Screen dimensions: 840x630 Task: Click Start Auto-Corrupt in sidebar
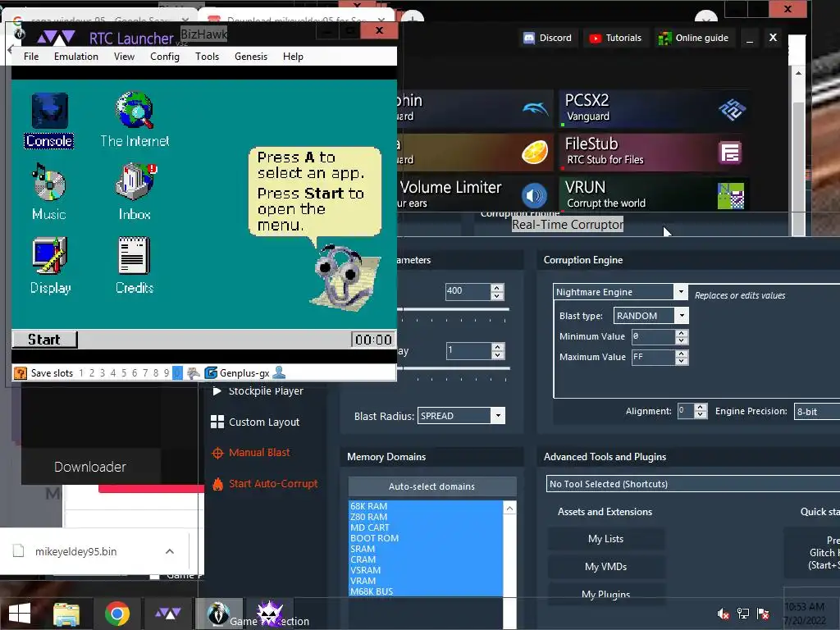[x=265, y=484]
